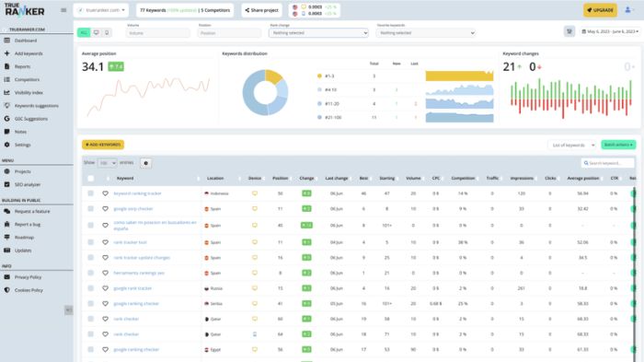Open the Show entries count dropdown

tap(108, 163)
